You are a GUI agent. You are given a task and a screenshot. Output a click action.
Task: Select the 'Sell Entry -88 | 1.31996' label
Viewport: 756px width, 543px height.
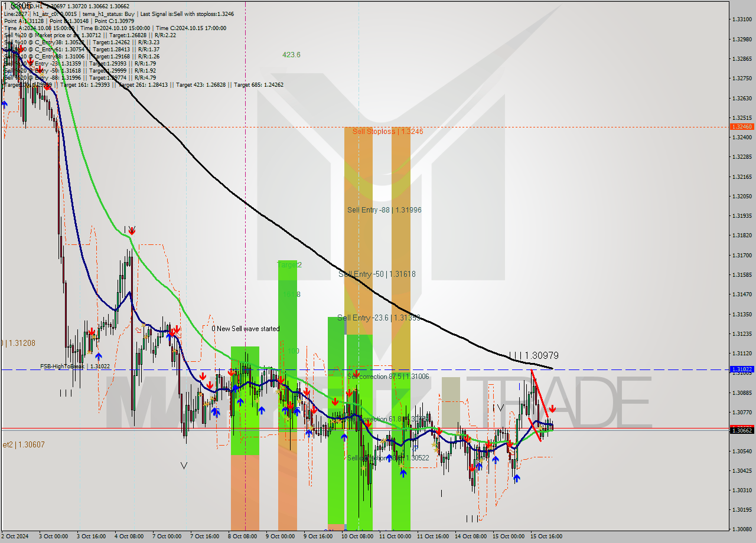pos(384,210)
